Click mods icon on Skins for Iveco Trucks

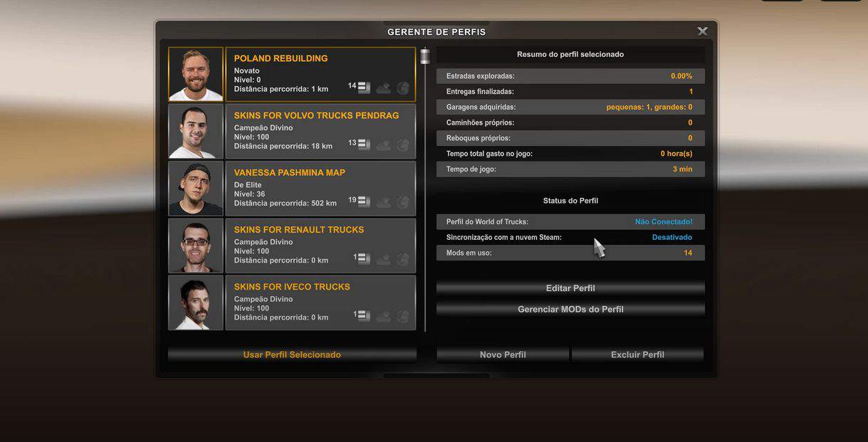(x=364, y=315)
